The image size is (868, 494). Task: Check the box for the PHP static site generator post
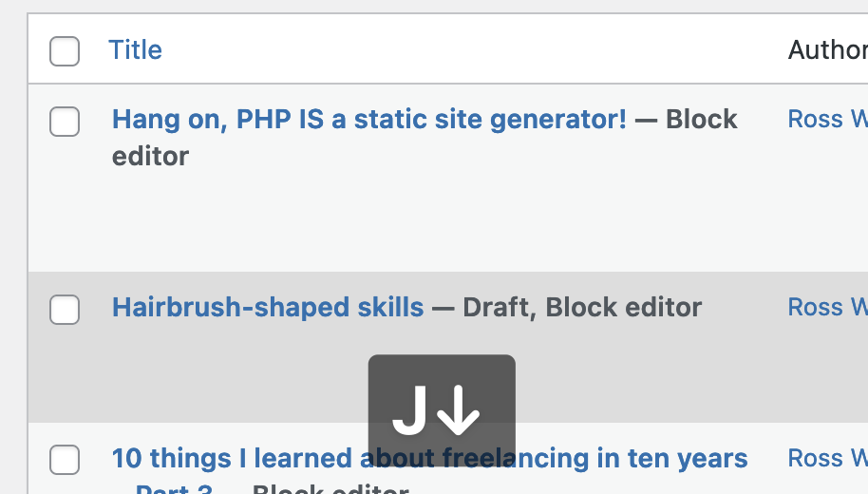click(x=65, y=122)
